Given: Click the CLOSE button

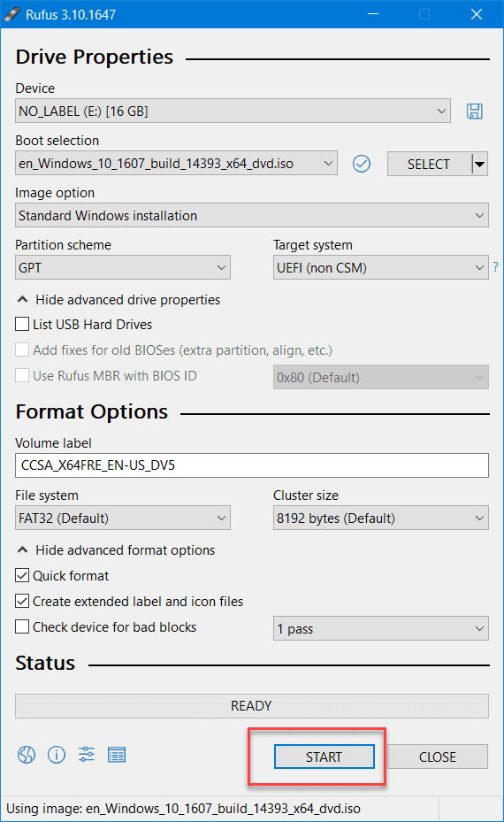Looking at the screenshot, I should 438,757.
